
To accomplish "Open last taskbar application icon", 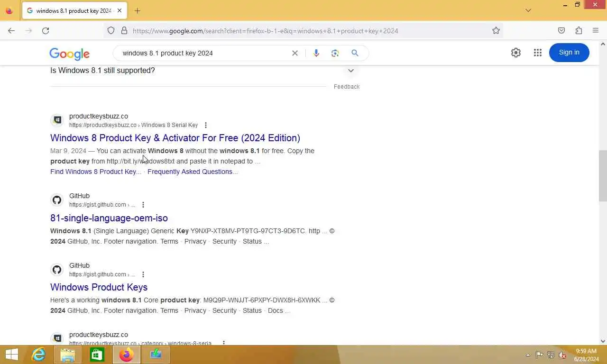I will coord(156,355).
